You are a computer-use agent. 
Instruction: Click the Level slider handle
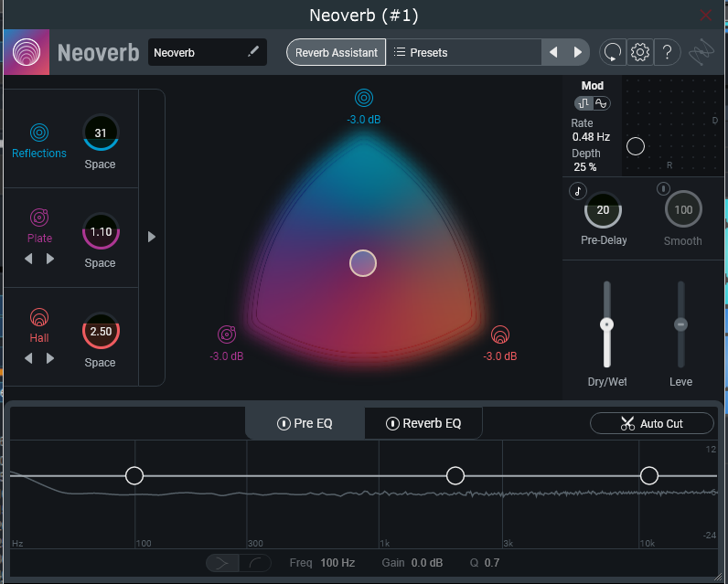tap(680, 324)
